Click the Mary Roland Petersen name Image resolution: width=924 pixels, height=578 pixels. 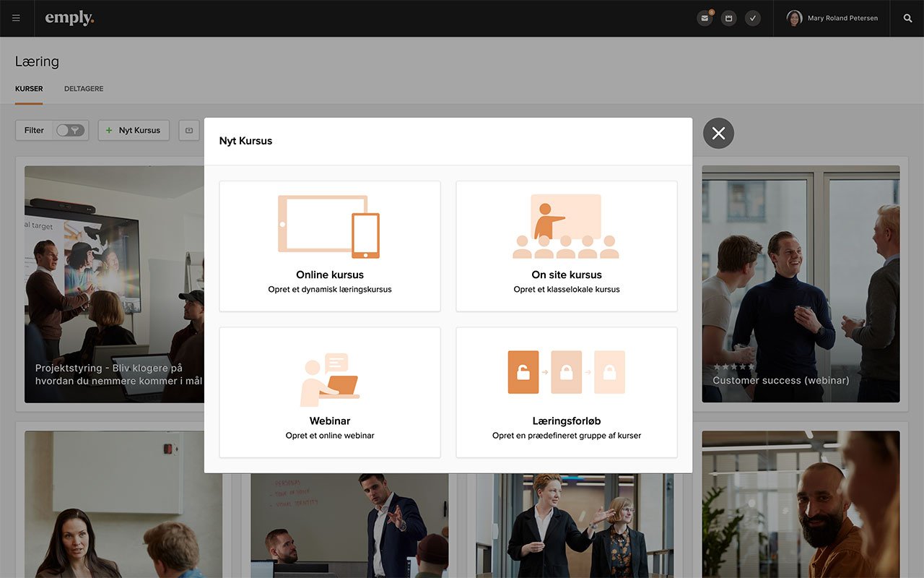coord(842,18)
